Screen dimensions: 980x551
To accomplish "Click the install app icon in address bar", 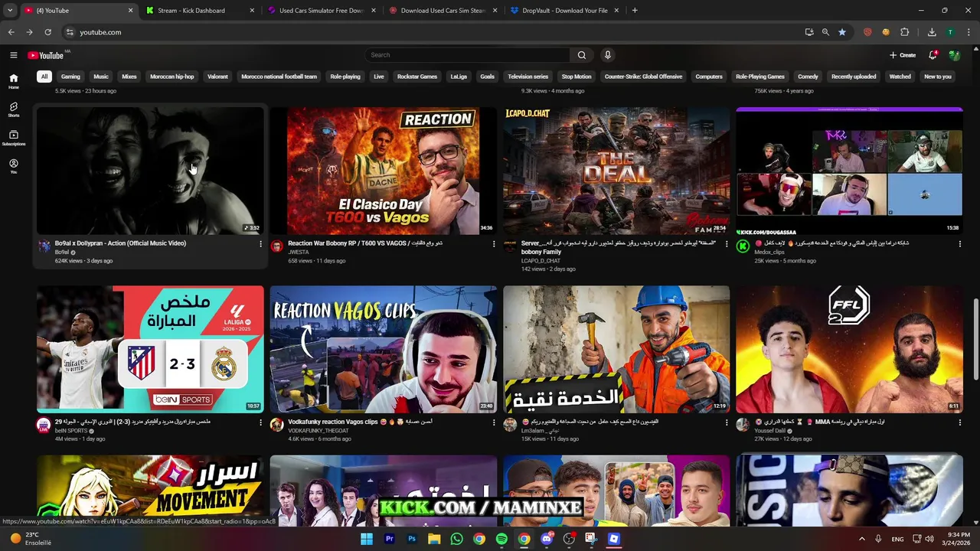I will [809, 32].
